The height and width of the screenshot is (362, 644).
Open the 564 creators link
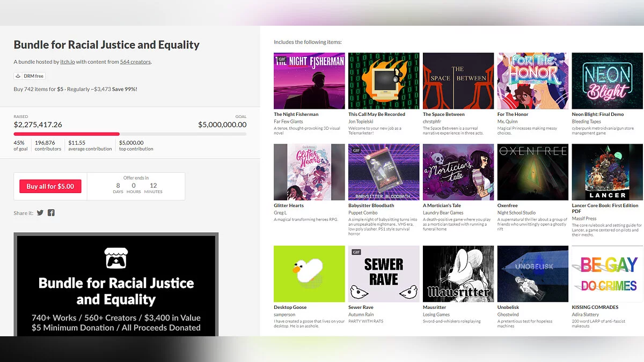135,62
